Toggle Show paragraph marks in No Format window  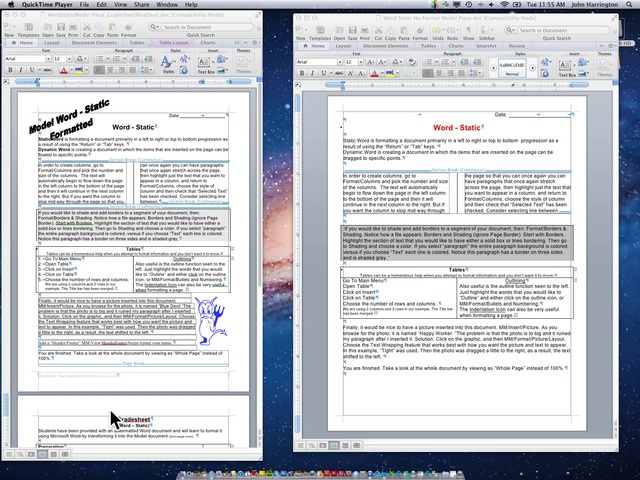tap(468, 30)
